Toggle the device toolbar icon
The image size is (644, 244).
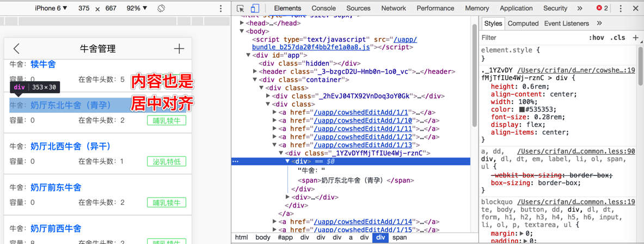(x=255, y=8)
